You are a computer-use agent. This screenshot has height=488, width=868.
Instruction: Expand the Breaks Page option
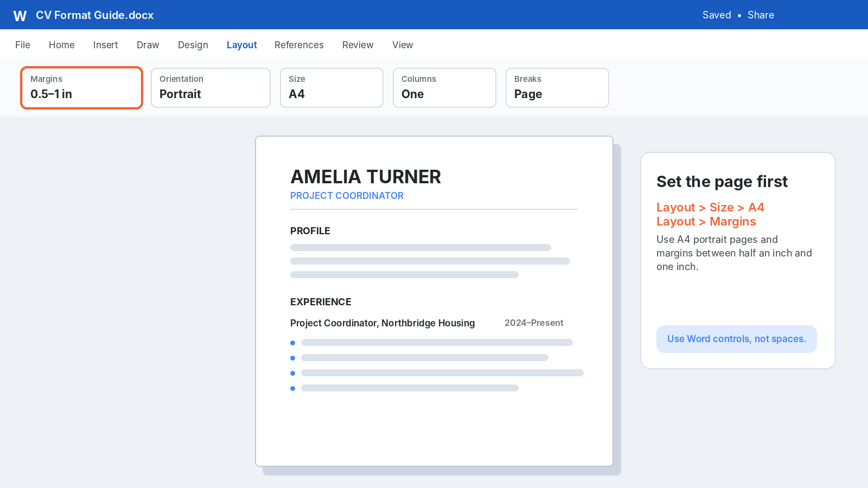[x=557, y=88]
